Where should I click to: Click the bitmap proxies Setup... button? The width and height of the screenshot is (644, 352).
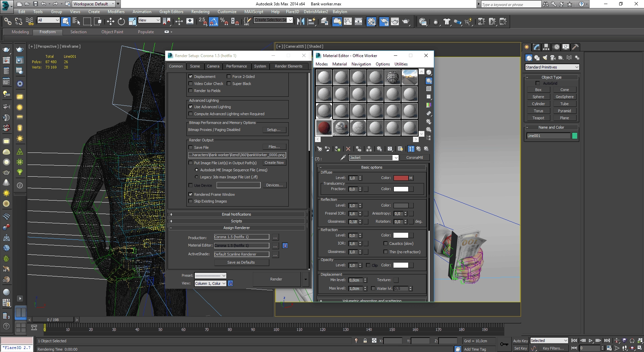click(x=274, y=130)
